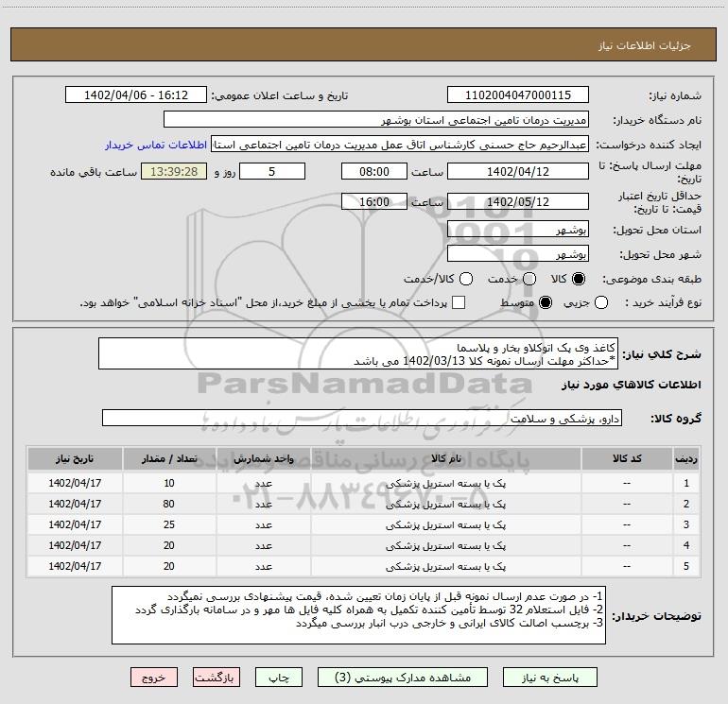Click the item name in row 5
Image resolution: width=728 pixels, height=704 pixels.
(445, 566)
